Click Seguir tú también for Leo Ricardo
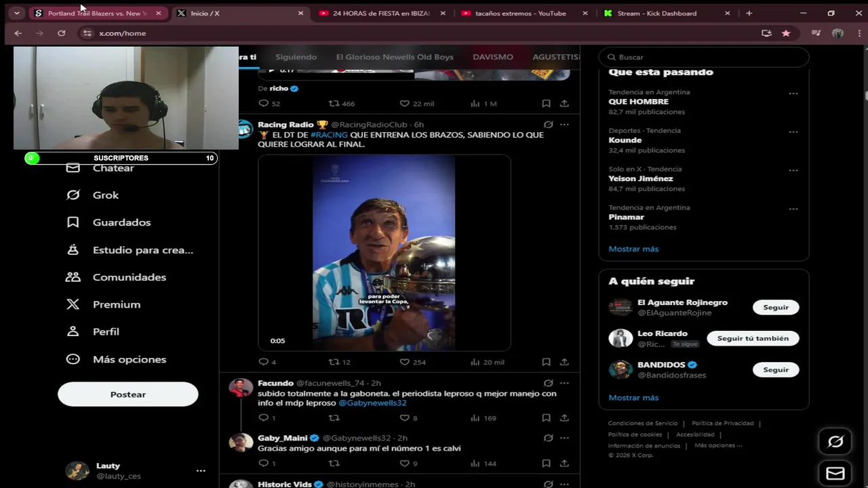The height and width of the screenshot is (488, 868). (753, 338)
